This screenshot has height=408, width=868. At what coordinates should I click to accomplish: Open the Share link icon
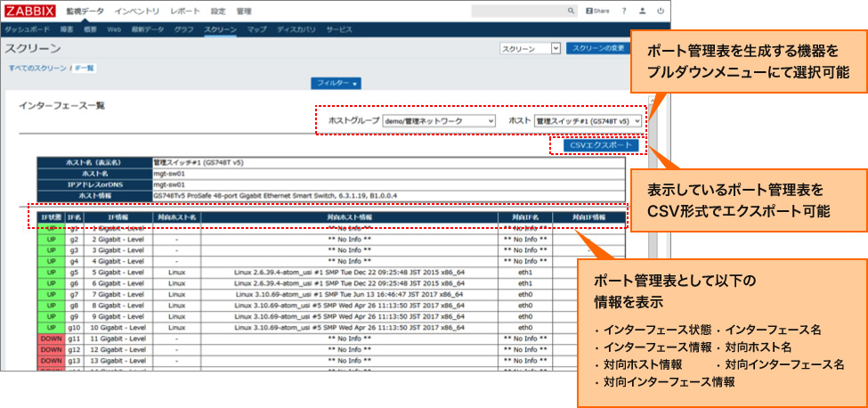point(597,11)
